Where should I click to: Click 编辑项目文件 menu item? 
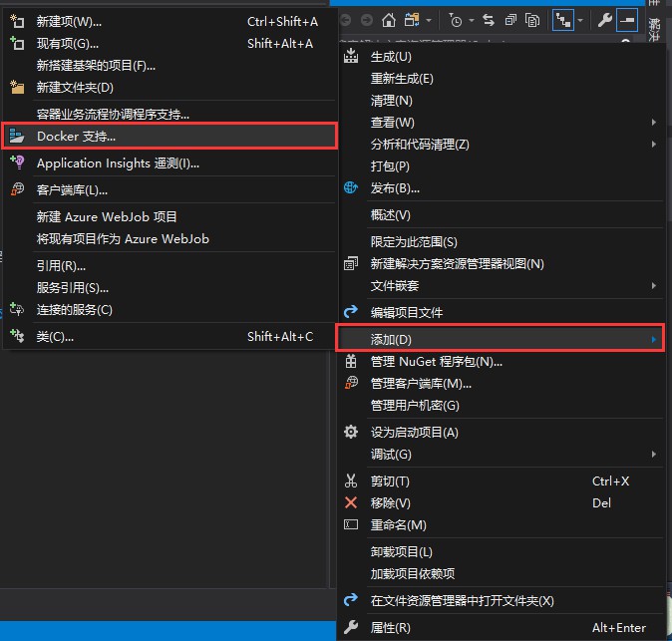(x=502, y=313)
